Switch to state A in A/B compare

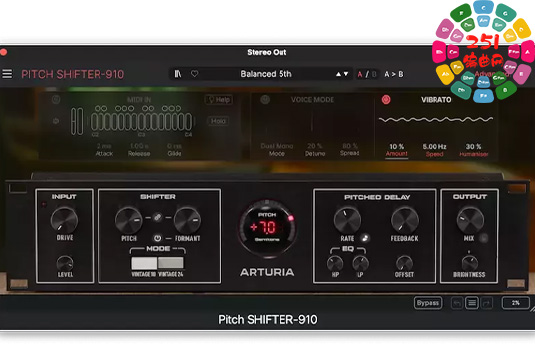pyautogui.click(x=360, y=74)
